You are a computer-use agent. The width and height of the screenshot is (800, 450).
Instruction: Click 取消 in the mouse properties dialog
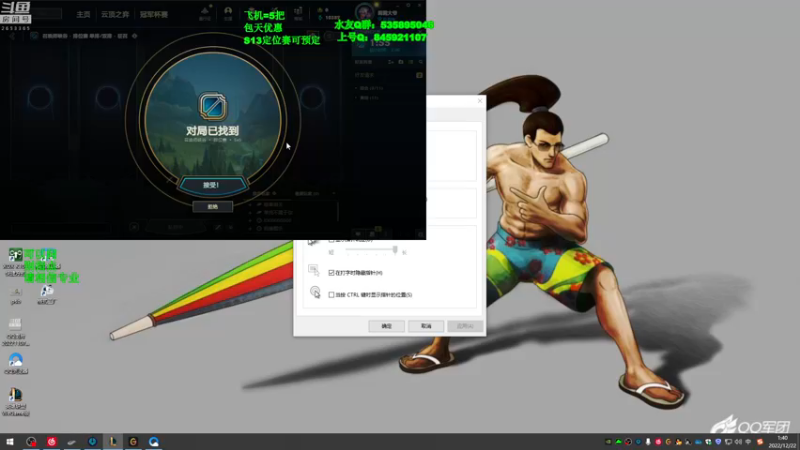426,326
